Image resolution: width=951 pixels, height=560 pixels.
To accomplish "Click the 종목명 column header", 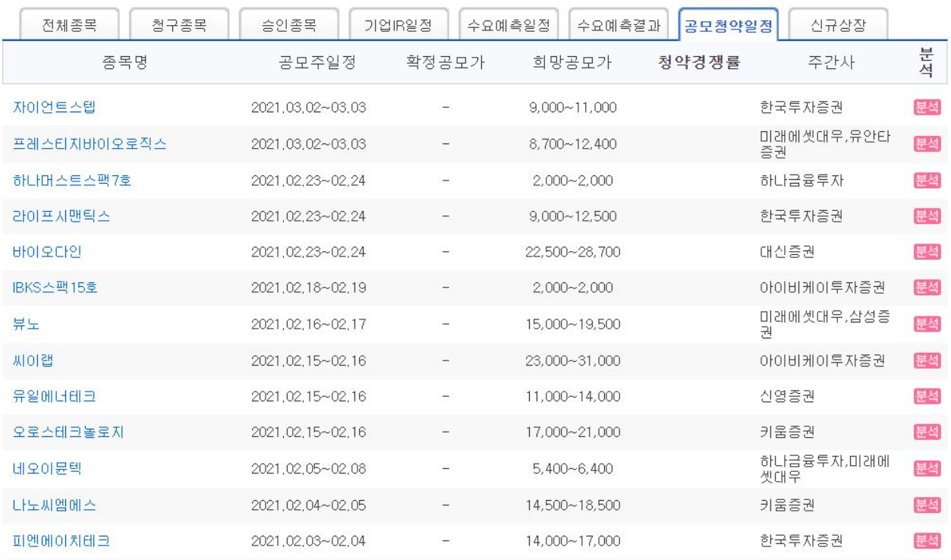I will coord(124,62).
